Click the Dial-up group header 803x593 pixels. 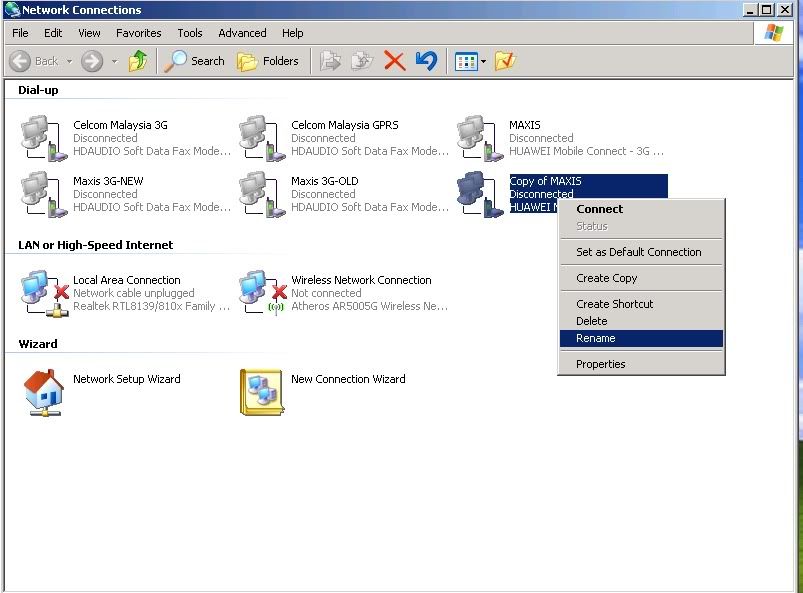click(38, 90)
